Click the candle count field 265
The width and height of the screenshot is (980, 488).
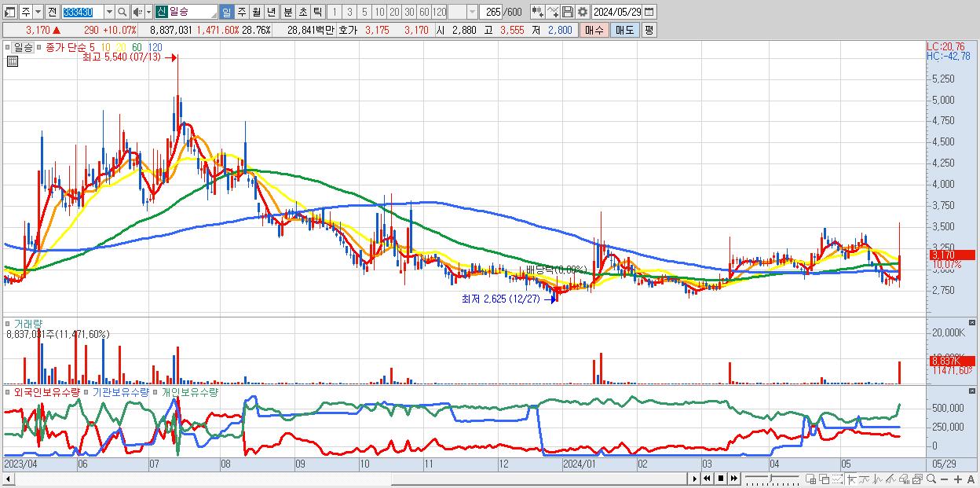[x=492, y=12]
